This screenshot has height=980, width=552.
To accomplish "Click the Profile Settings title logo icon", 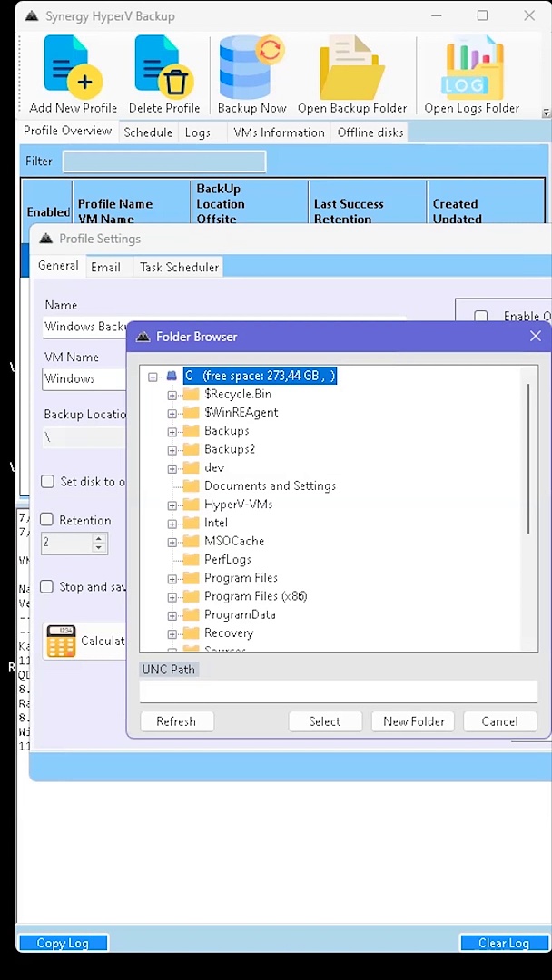I will coord(45,239).
